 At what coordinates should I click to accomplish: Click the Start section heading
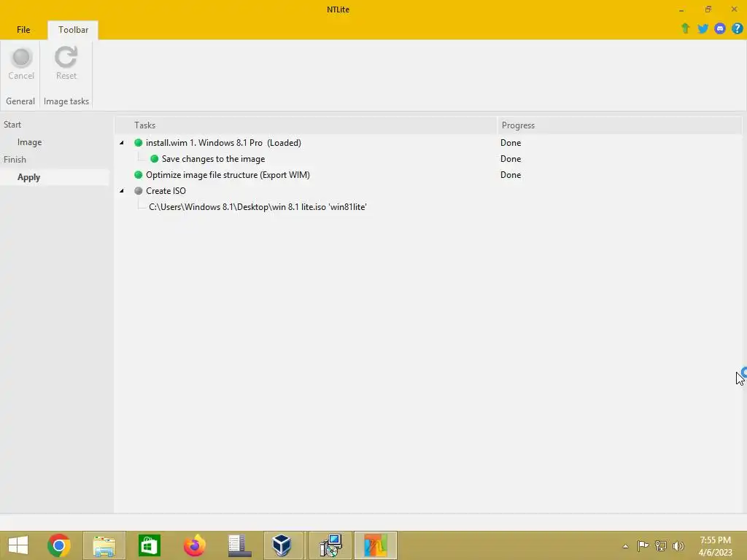[x=12, y=124]
